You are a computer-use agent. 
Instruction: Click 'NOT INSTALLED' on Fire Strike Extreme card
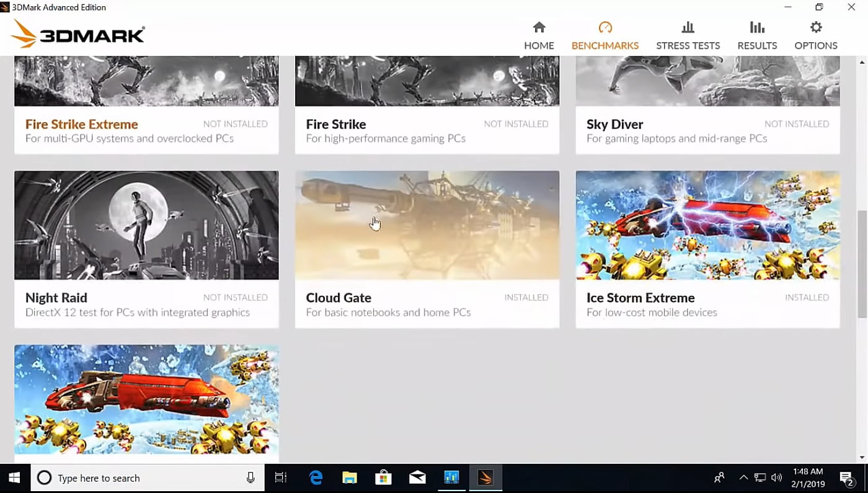pyautogui.click(x=236, y=124)
